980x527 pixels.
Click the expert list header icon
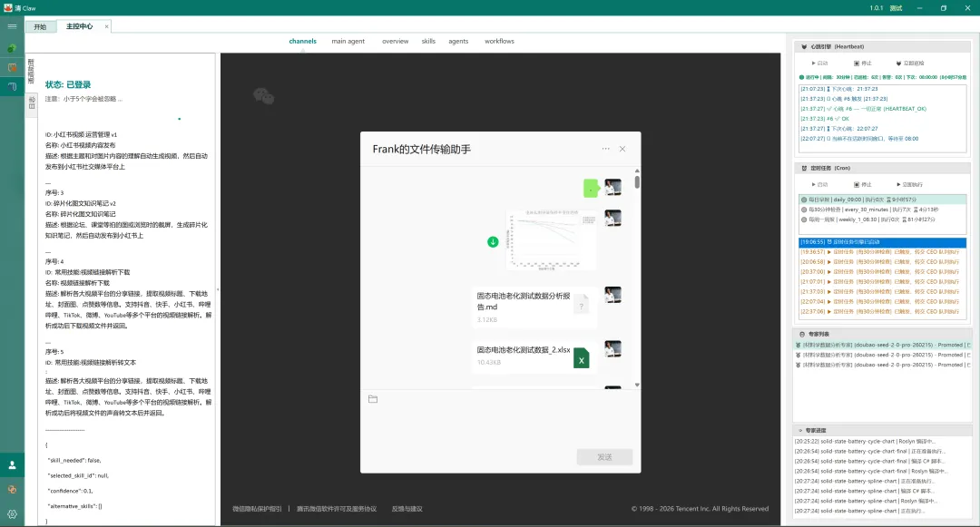802,334
